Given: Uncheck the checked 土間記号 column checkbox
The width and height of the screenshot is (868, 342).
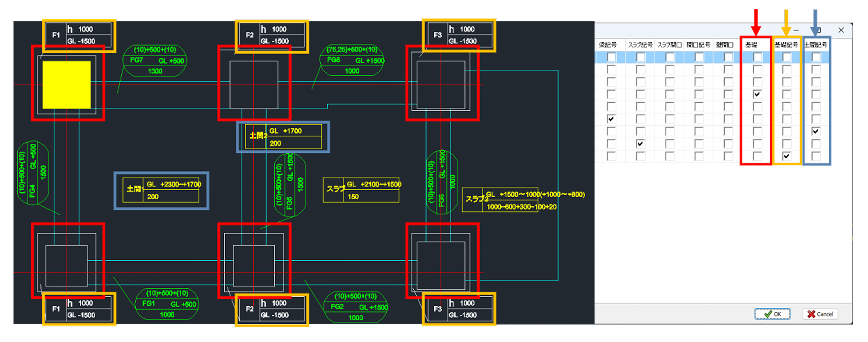Looking at the screenshot, I should 815,131.
